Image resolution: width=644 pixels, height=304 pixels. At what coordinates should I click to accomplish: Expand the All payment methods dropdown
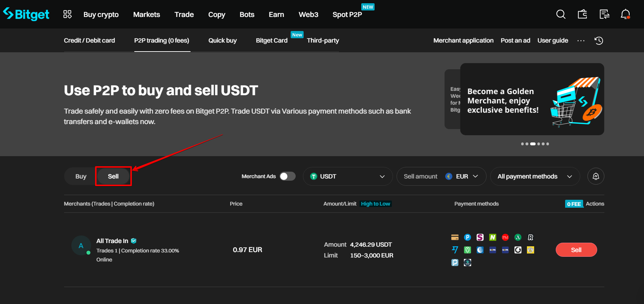coord(535,176)
